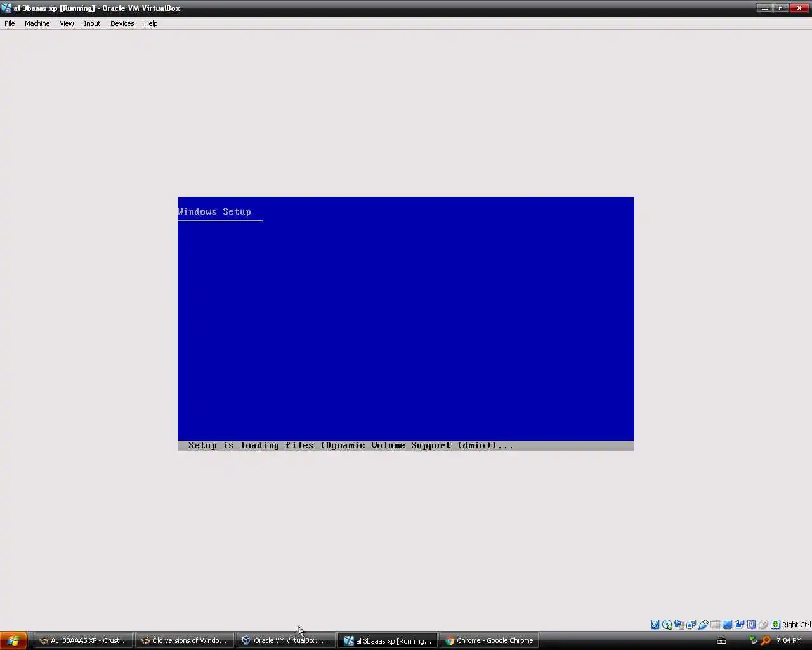Click the hard disk activity indicator icon

pyautogui.click(x=655, y=625)
